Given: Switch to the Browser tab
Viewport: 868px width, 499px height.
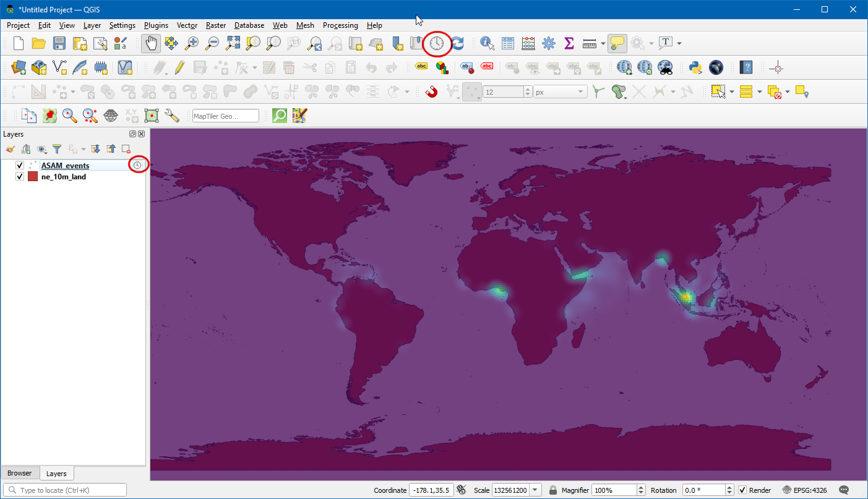Looking at the screenshot, I should [x=20, y=473].
